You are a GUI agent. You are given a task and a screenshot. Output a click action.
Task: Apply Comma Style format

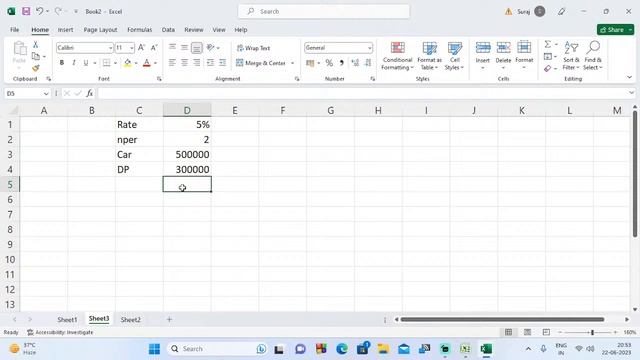coord(342,63)
